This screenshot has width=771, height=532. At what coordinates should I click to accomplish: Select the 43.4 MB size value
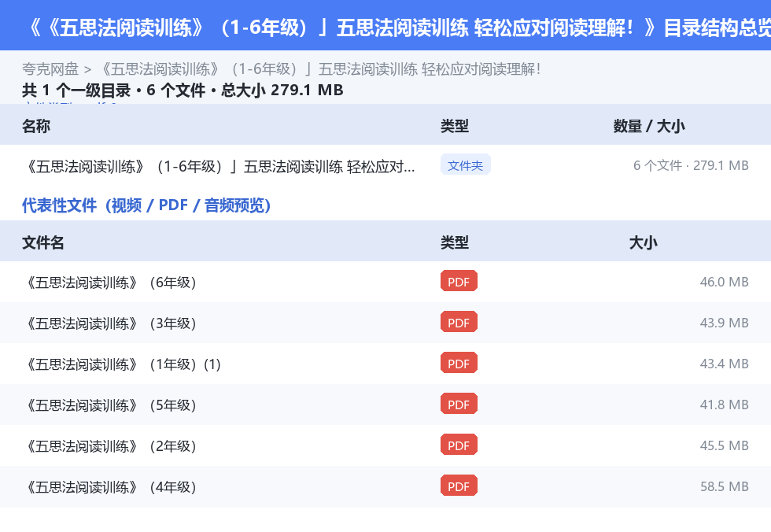[724, 364]
